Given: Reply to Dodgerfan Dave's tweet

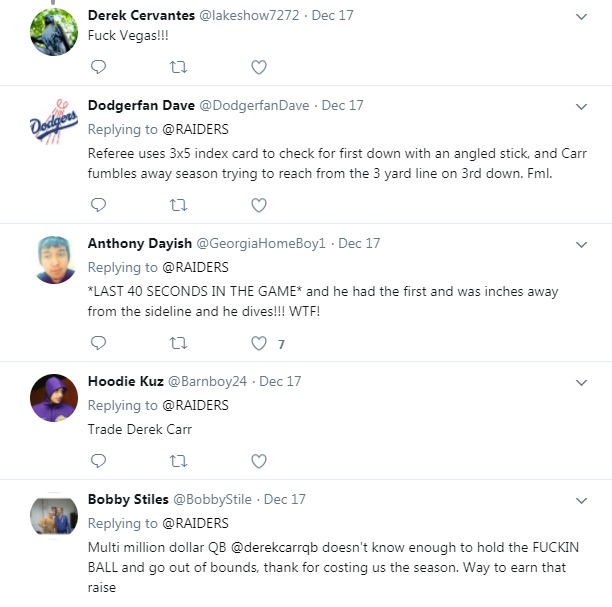Looking at the screenshot, I should click(x=98, y=205).
